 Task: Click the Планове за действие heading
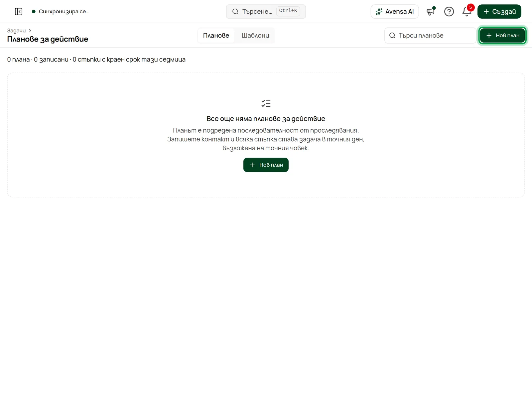[48, 39]
